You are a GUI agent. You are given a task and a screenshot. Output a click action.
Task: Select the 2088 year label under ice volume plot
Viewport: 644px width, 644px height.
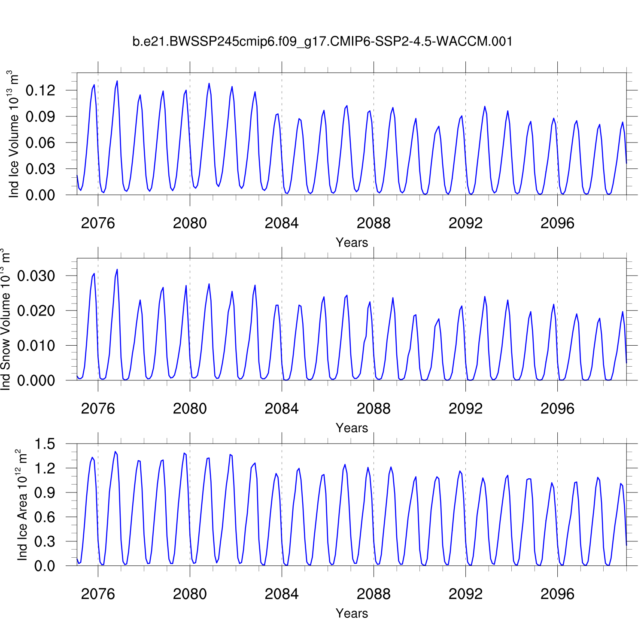pyautogui.click(x=374, y=223)
